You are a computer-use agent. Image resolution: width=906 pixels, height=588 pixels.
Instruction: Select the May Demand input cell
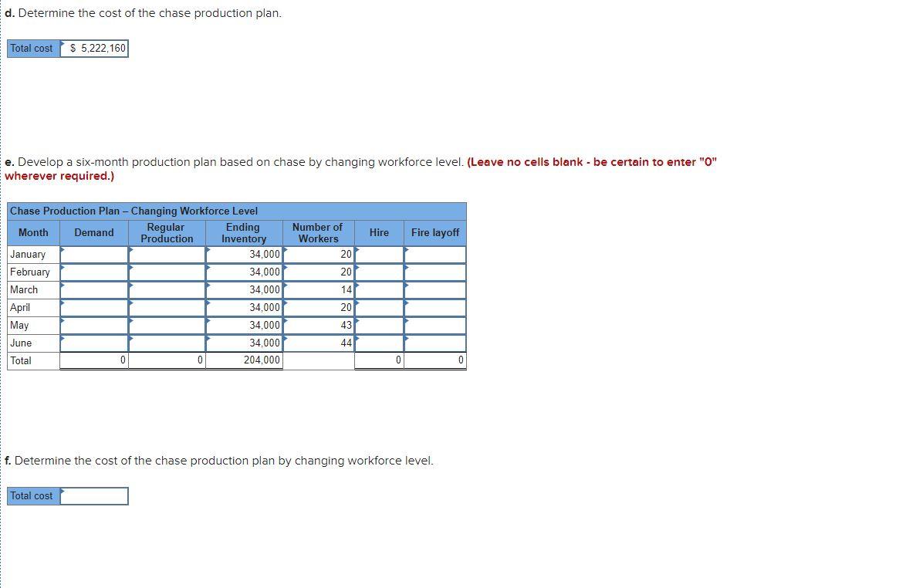[x=94, y=326]
